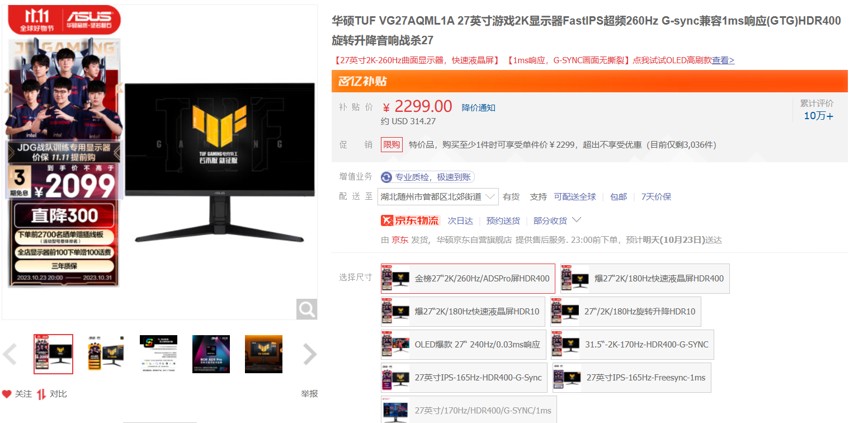868x423 pixels.
Task: Click the 有货 stock status text
Action: (511, 197)
